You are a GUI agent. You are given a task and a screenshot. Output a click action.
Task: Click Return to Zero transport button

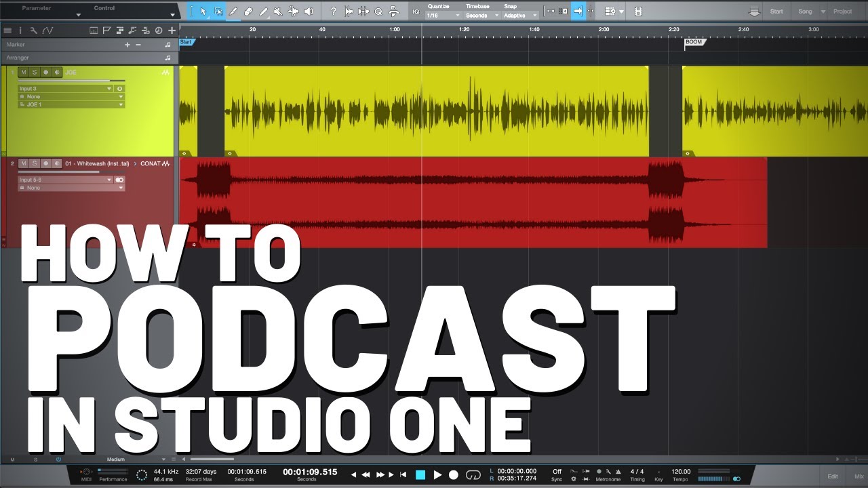403,474
